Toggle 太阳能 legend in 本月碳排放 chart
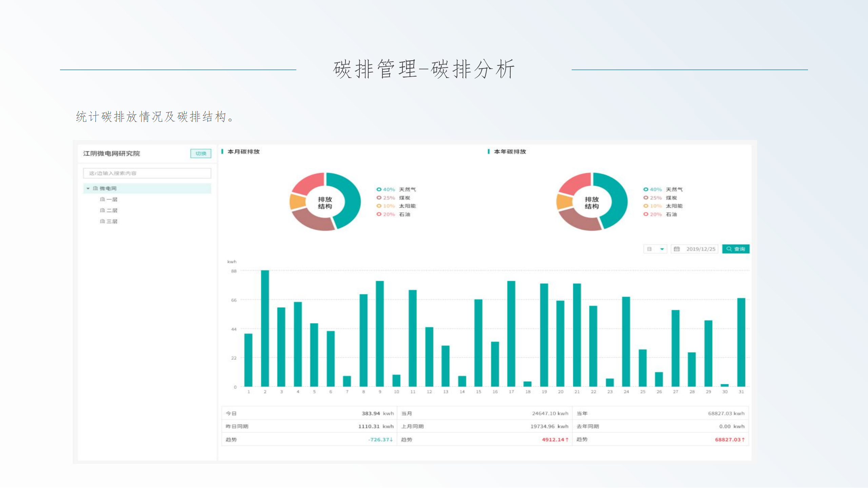Viewport: 868px width, 488px height. [396, 206]
